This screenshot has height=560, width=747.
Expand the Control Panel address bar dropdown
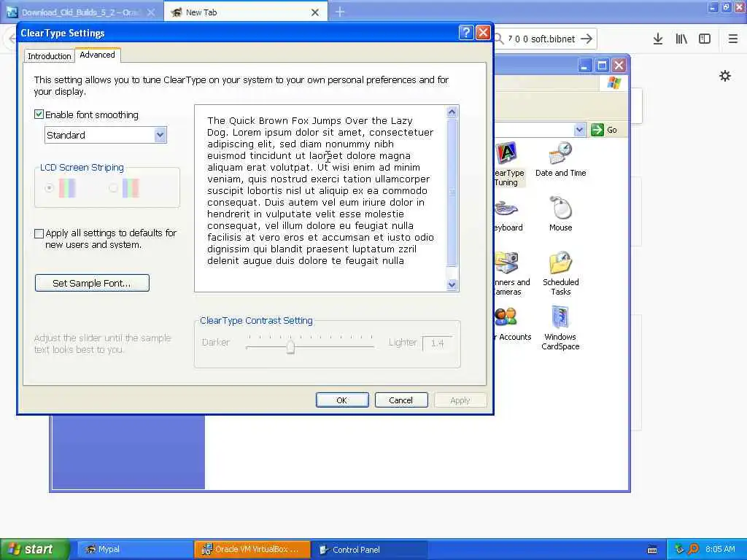pyautogui.click(x=579, y=130)
